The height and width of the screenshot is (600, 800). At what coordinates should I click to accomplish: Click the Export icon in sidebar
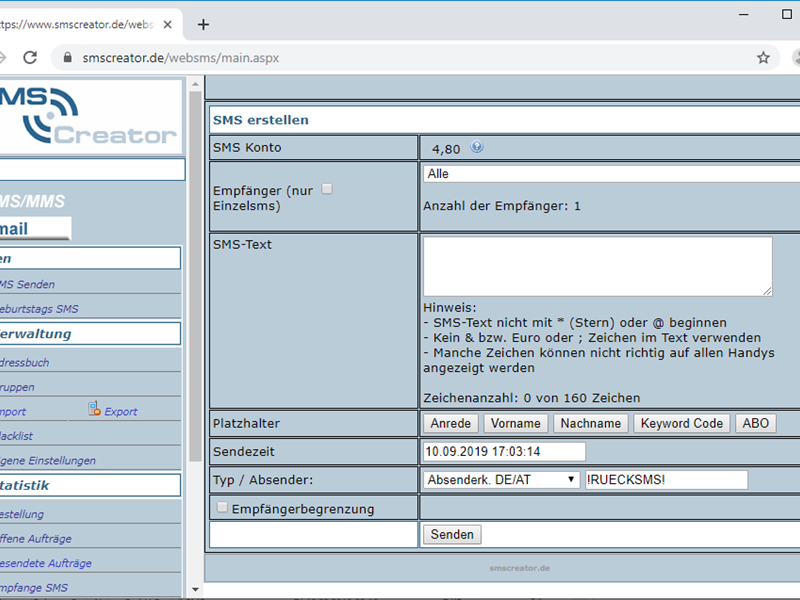(94, 409)
